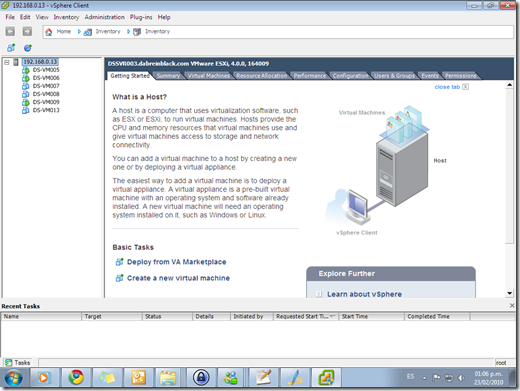Click the document icon beside Learn about vSphere
Image resolution: width=520 pixels, height=391 pixels.
[319, 294]
